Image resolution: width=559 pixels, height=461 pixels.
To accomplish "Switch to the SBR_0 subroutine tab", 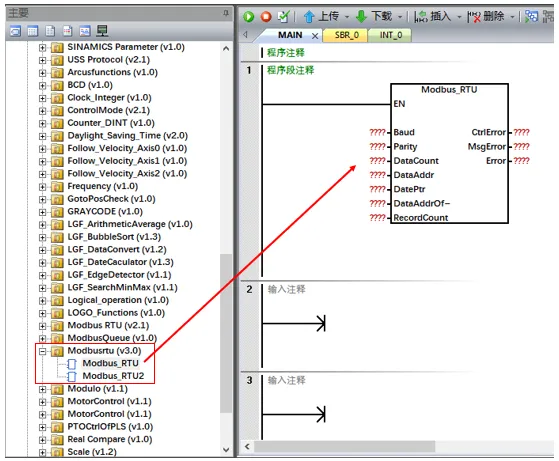I will click(347, 35).
